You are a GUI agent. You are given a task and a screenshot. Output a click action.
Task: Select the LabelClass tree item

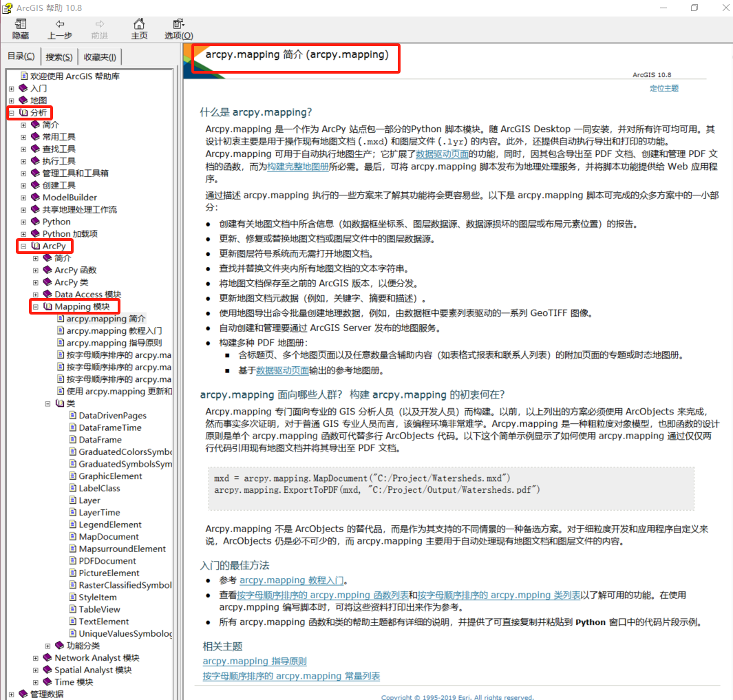[99, 488]
